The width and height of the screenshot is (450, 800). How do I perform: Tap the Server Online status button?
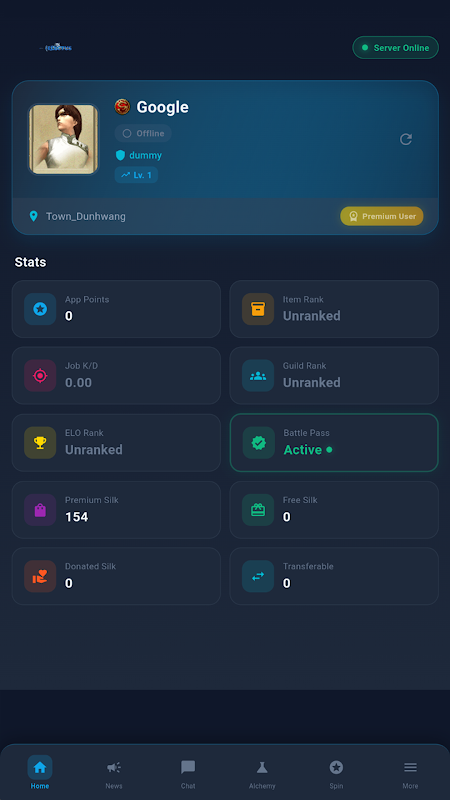(x=395, y=47)
